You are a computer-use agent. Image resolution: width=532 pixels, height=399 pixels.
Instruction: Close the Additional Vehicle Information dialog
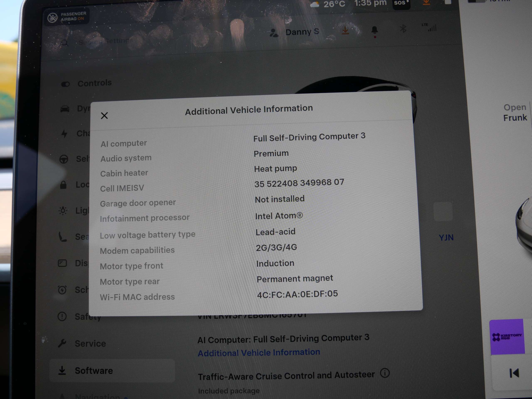[x=104, y=116]
